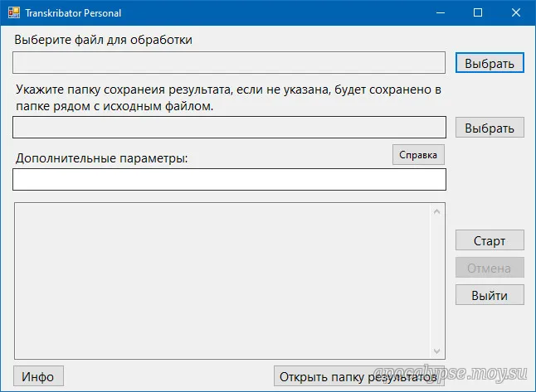536x392 pixels.
Task: Click the log area's vertical scrollbar track
Action: tap(437, 282)
